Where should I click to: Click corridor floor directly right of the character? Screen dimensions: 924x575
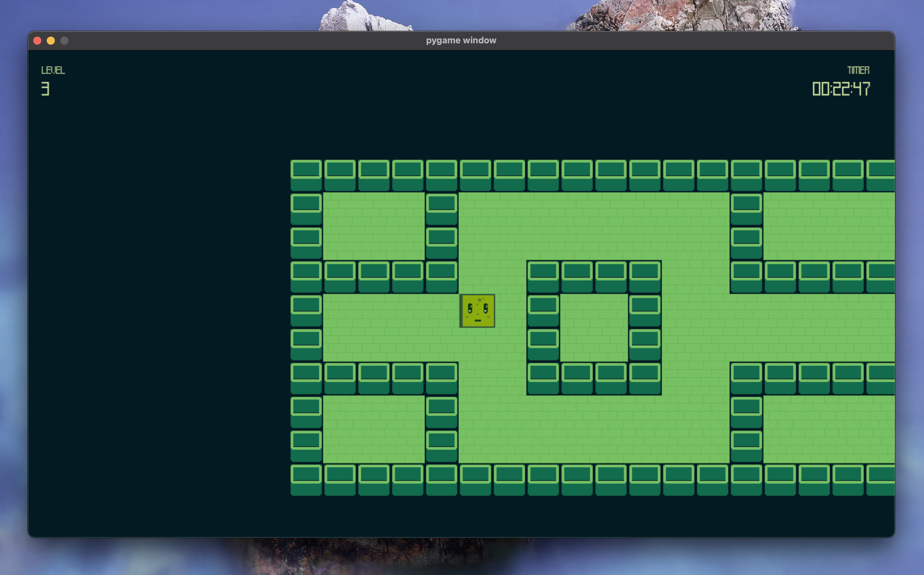510,310
